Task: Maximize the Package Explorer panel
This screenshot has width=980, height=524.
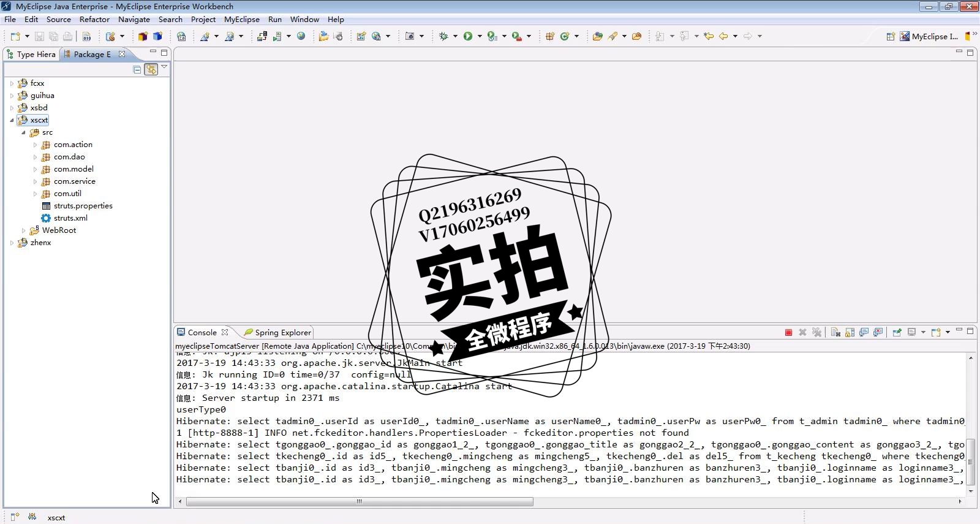Action: 164,53
